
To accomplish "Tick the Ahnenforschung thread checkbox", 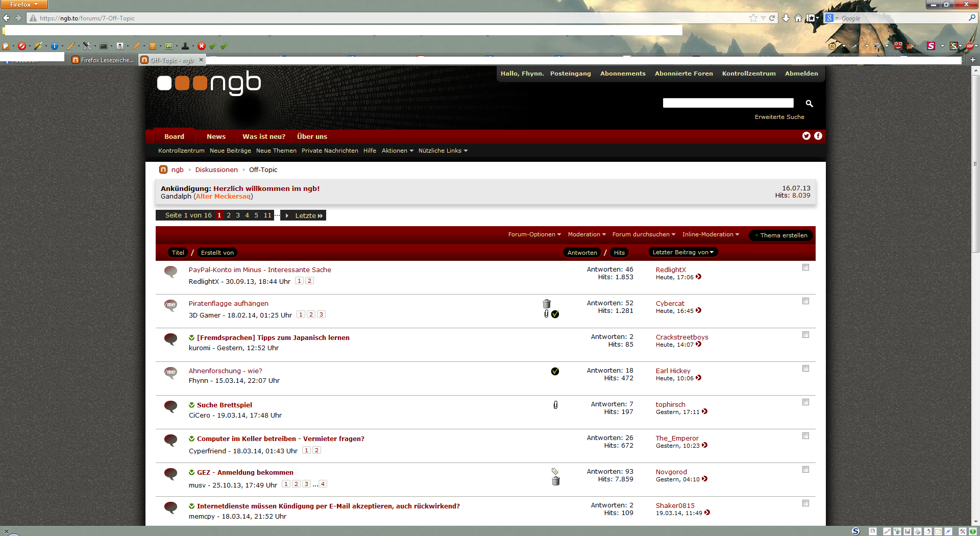I will (805, 369).
